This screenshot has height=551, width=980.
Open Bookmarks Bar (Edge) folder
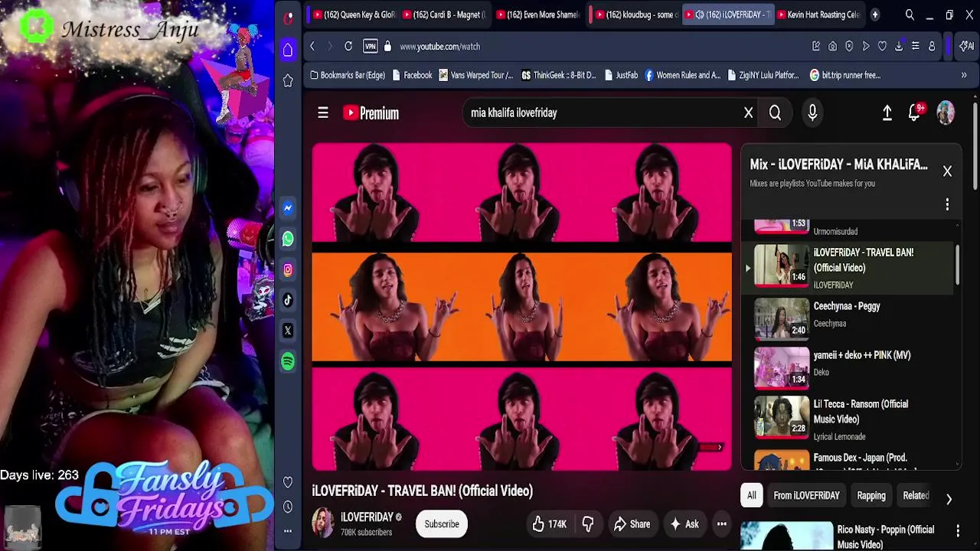(x=348, y=75)
